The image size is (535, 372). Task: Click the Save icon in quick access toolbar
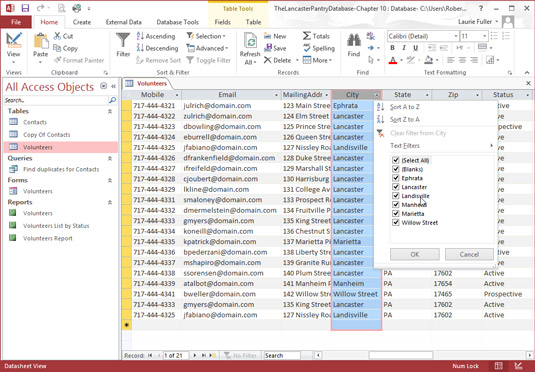point(25,8)
